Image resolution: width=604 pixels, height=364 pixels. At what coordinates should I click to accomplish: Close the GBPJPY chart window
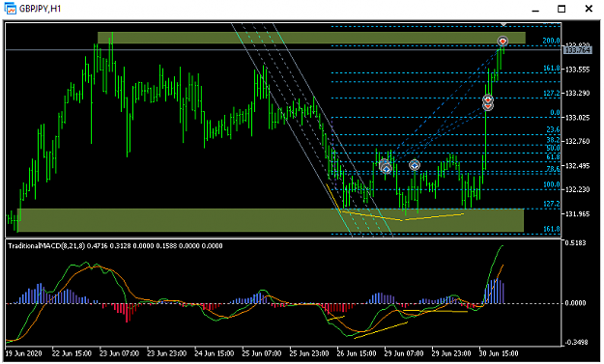click(x=589, y=9)
